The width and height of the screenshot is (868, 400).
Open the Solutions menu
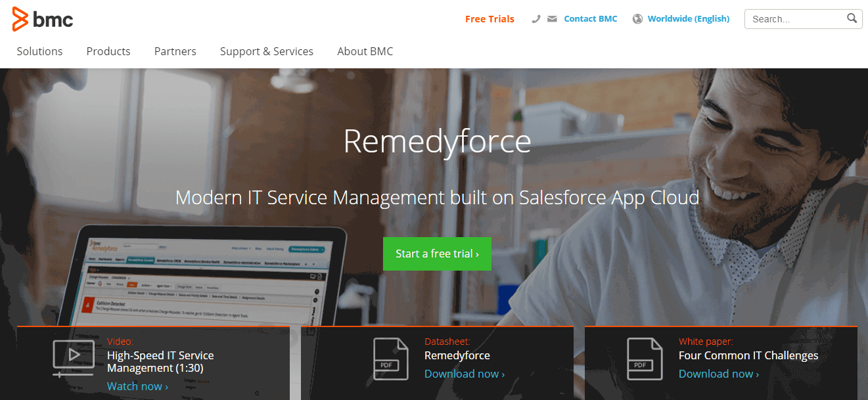(x=39, y=51)
